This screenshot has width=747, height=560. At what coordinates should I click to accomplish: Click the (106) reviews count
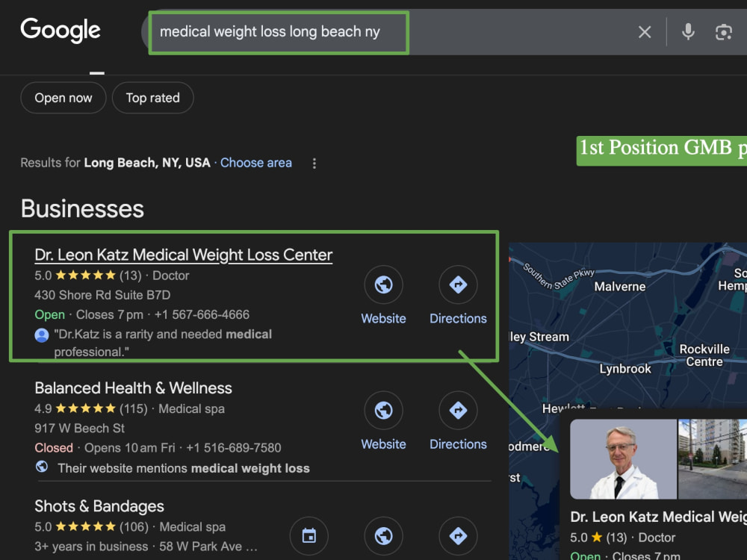click(x=134, y=527)
